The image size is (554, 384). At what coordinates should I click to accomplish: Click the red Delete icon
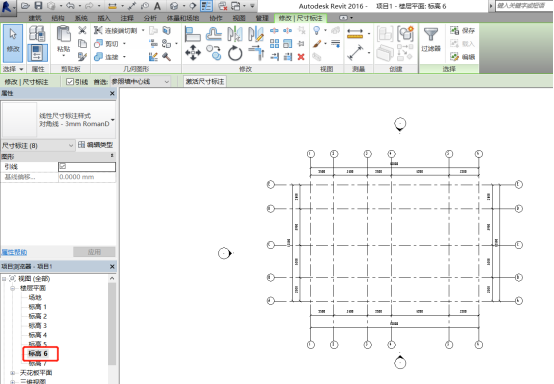coord(301,57)
